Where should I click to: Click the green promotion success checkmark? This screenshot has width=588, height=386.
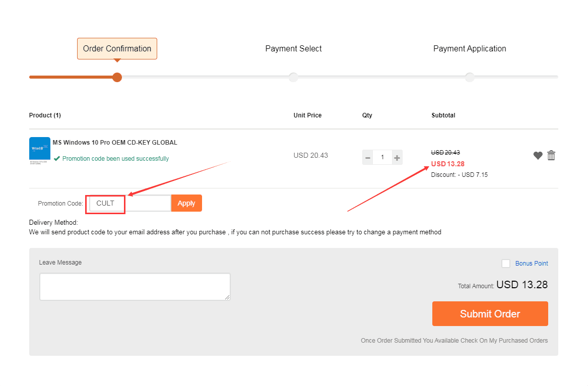[x=57, y=159]
